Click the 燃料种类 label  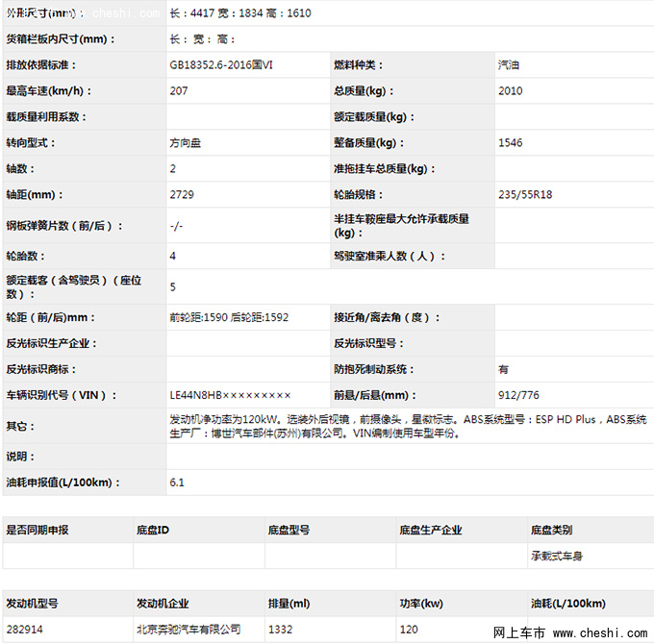coord(359,65)
